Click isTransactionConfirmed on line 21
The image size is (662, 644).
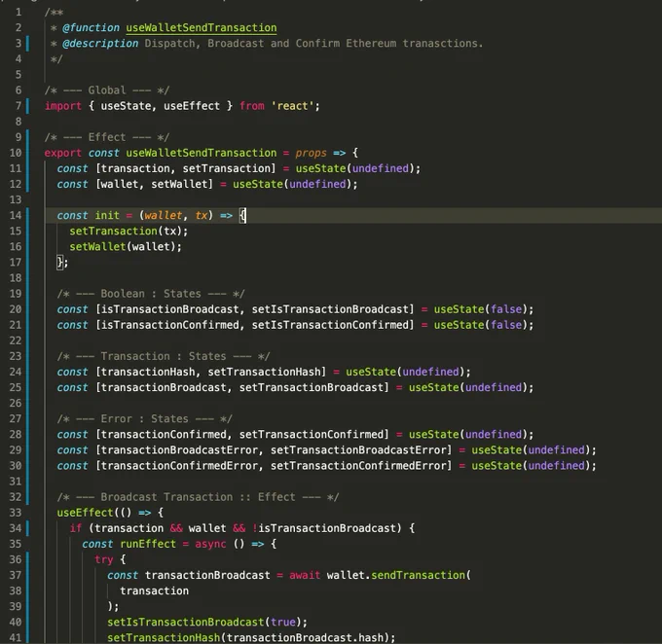tap(169, 325)
